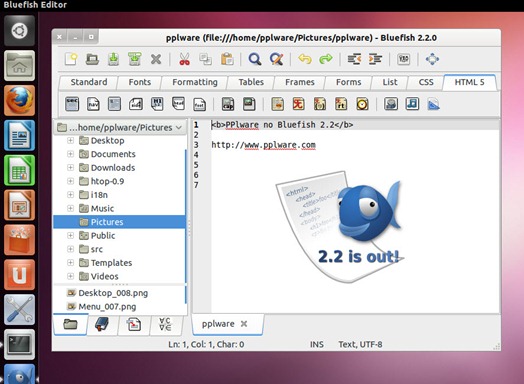Insert HTML5 header tag icon
The height and width of the screenshot is (384, 524).
click(178, 103)
